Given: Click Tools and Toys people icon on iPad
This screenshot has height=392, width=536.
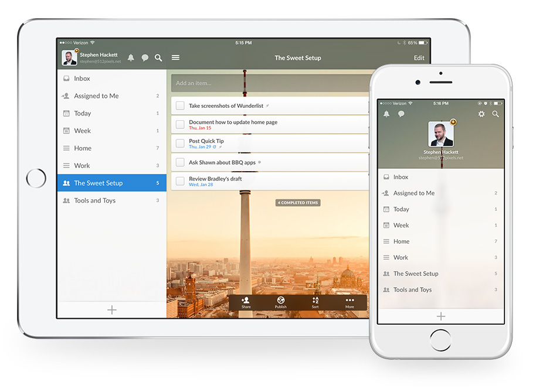Looking at the screenshot, I should (66, 200).
